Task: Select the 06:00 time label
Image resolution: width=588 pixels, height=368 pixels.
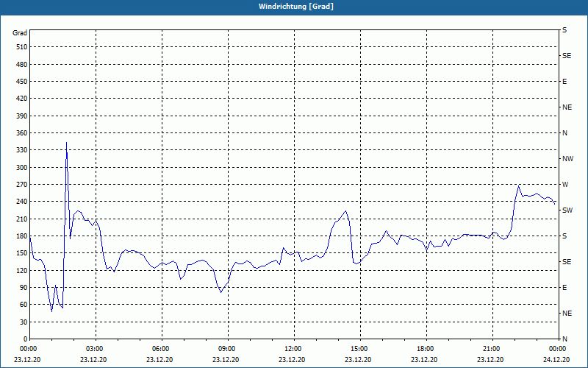Action: 160,349
